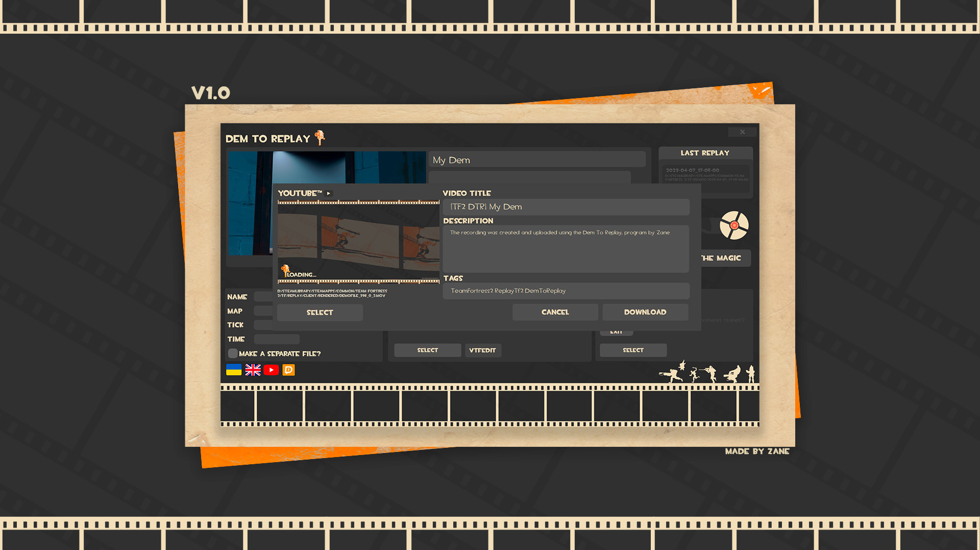Switch language using the UK flag icon
The image size is (980, 550).
coord(253,370)
